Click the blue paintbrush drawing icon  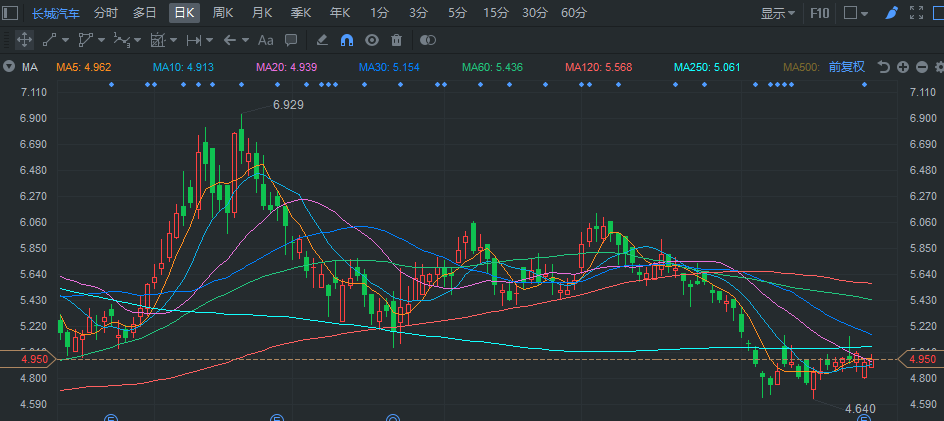[x=892, y=13]
